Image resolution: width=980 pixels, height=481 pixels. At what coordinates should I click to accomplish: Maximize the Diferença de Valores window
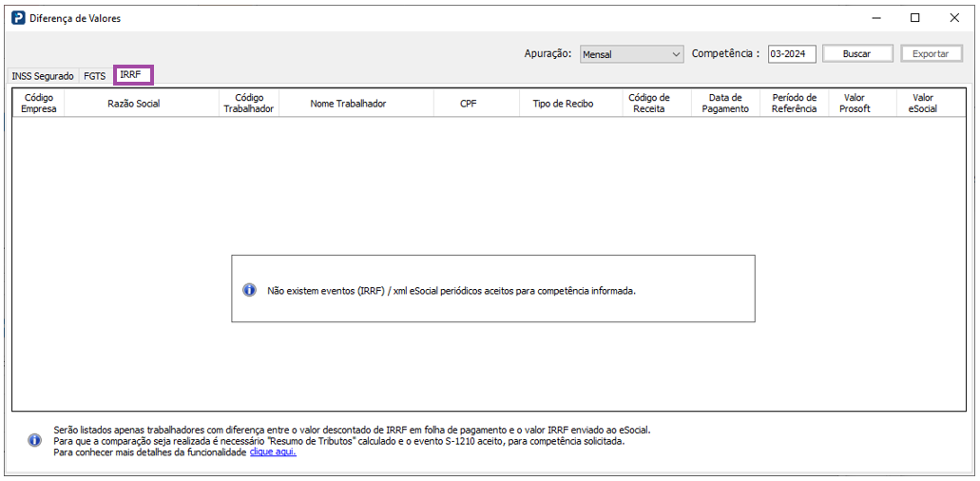pos(915,18)
